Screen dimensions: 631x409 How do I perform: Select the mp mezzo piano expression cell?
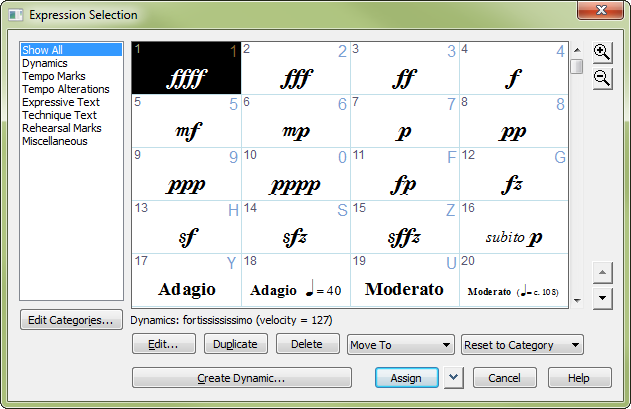tap(296, 121)
